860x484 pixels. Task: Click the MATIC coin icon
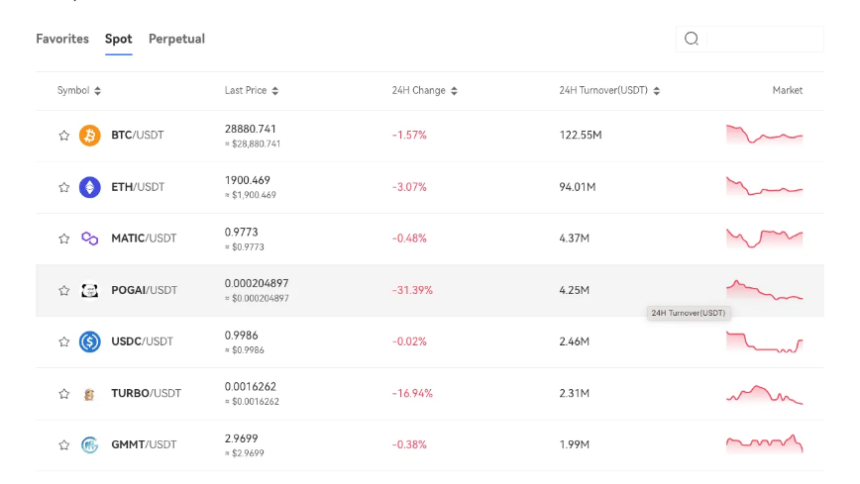[x=90, y=238]
